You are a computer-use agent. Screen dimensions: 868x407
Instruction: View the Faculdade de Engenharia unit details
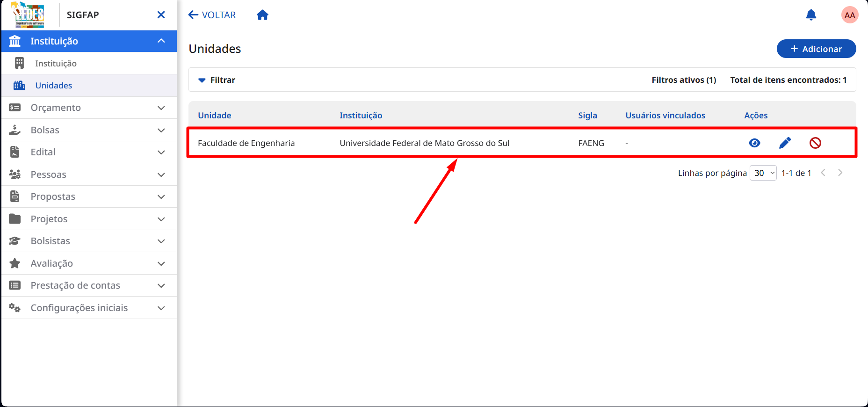pos(754,143)
